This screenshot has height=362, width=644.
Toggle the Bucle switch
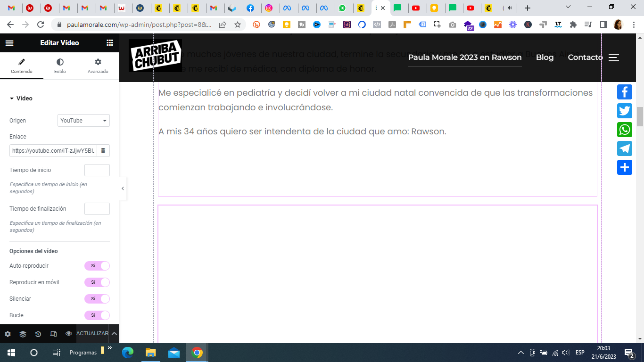tap(97, 315)
